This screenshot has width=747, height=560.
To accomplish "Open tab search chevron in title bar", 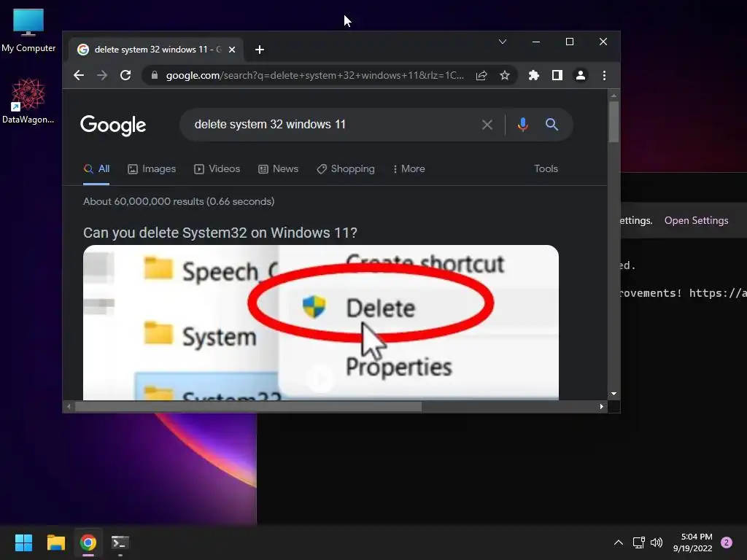I will [502, 42].
